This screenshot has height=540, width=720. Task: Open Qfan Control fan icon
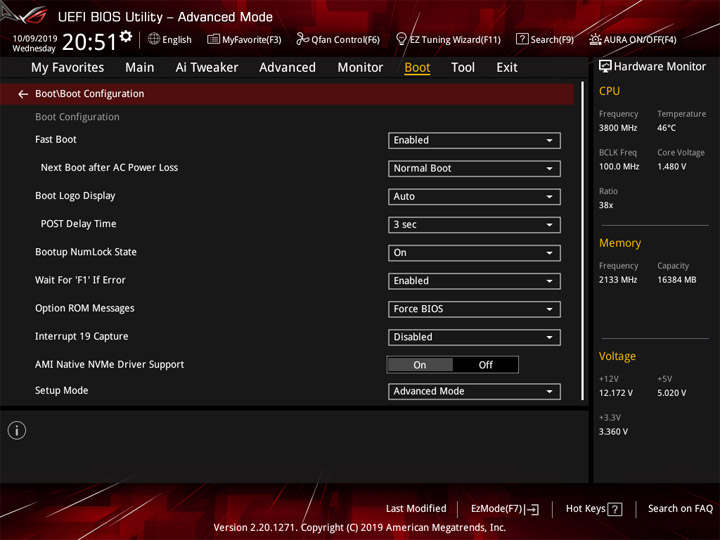[x=302, y=39]
